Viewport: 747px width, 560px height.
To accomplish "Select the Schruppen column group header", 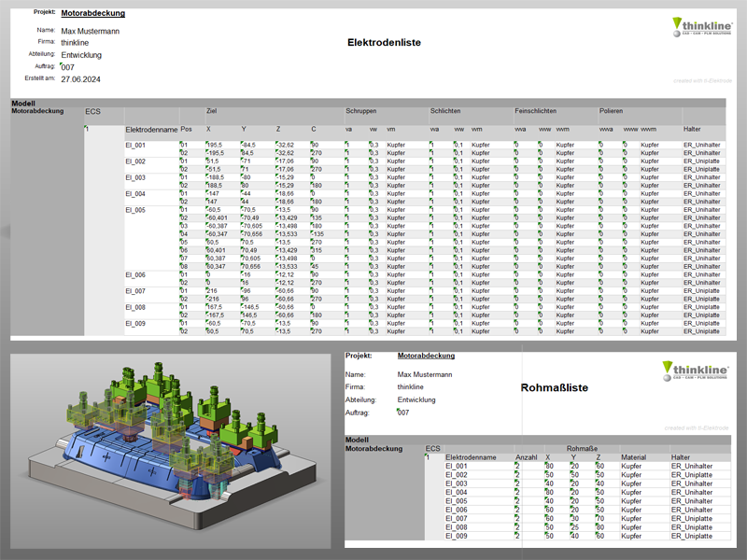I will (x=361, y=111).
